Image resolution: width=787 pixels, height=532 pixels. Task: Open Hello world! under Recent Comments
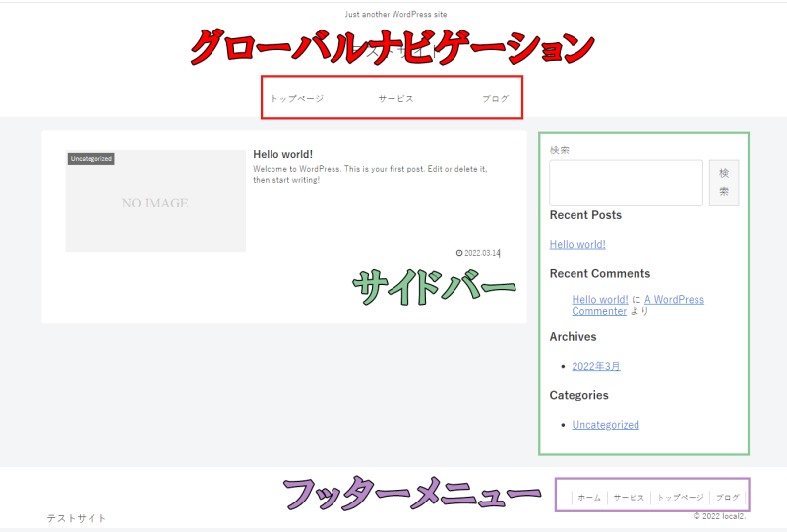(600, 299)
